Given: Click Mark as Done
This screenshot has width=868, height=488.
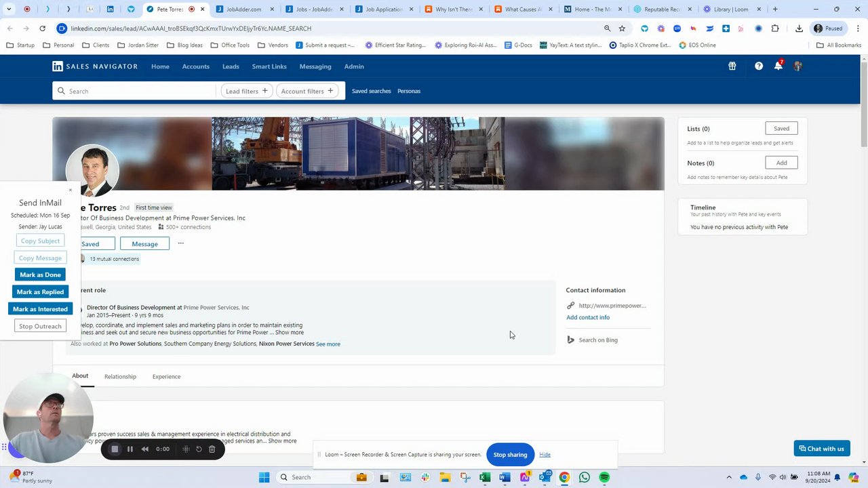Looking at the screenshot, I should click(x=40, y=274).
